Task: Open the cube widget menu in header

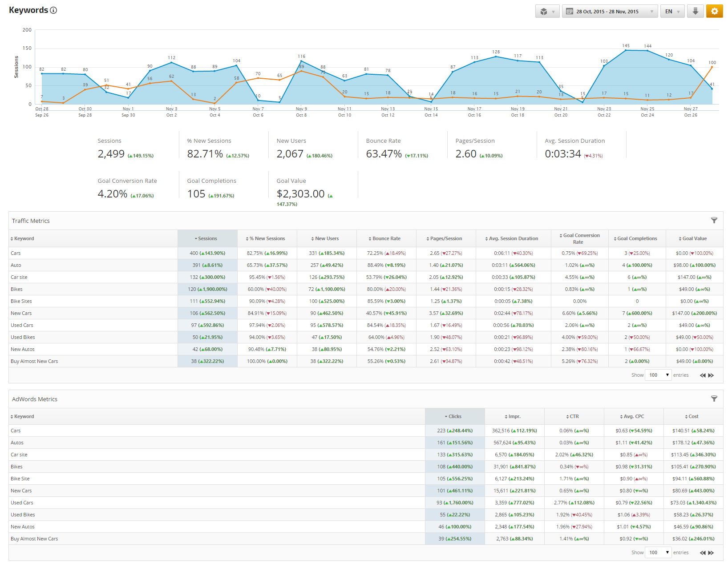Action: pos(547,12)
